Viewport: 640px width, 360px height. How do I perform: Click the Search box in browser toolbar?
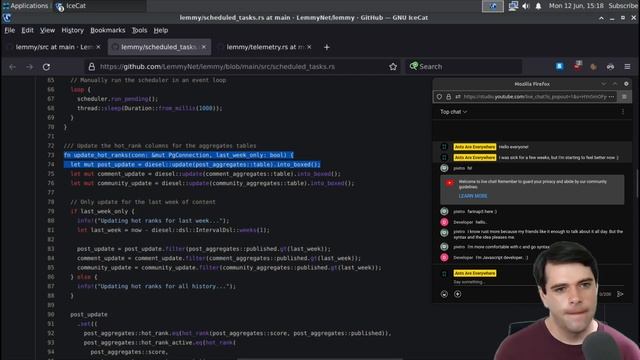464,67
